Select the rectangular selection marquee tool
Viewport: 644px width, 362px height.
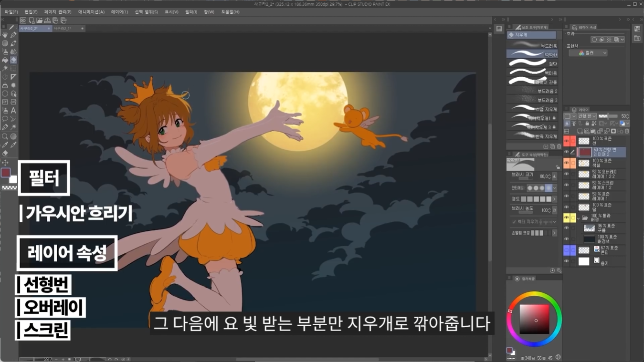[13, 68]
